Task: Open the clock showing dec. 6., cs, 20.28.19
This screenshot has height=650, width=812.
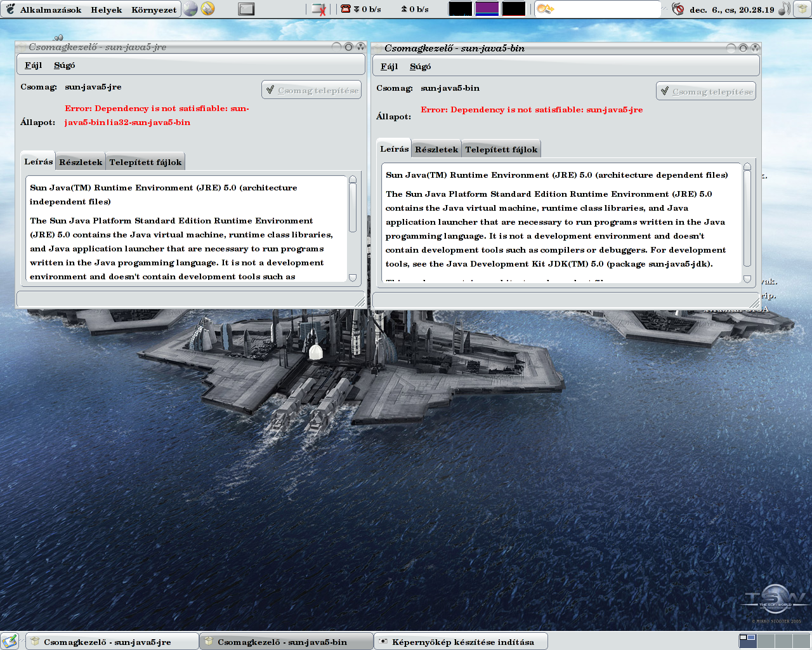Action: (731, 10)
